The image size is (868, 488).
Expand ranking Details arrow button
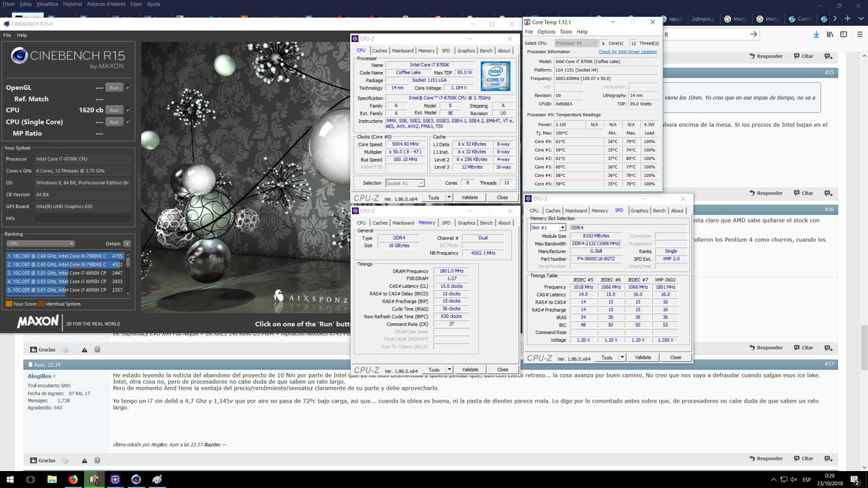tap(127, 243)
